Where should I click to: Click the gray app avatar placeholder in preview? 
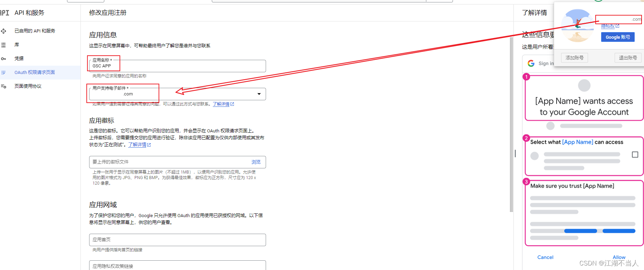[x=584, y=85]
